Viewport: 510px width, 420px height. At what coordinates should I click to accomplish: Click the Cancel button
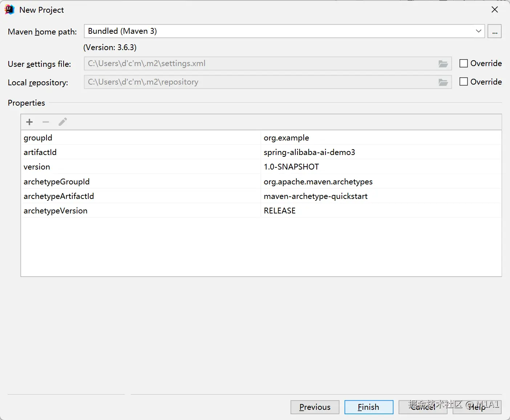(423, 407)
